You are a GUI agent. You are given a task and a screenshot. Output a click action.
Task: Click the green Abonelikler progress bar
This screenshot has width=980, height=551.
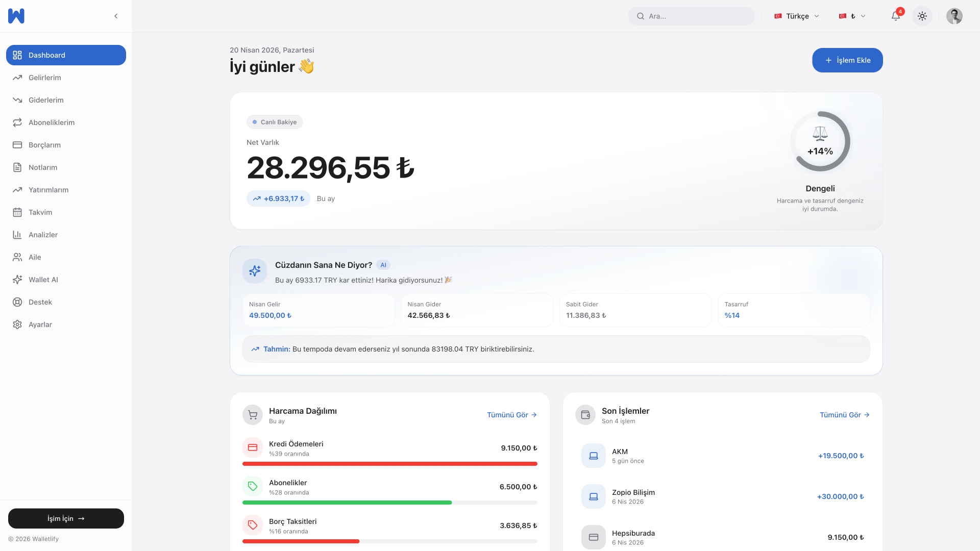pyautogui.click(x=347, y=503)
